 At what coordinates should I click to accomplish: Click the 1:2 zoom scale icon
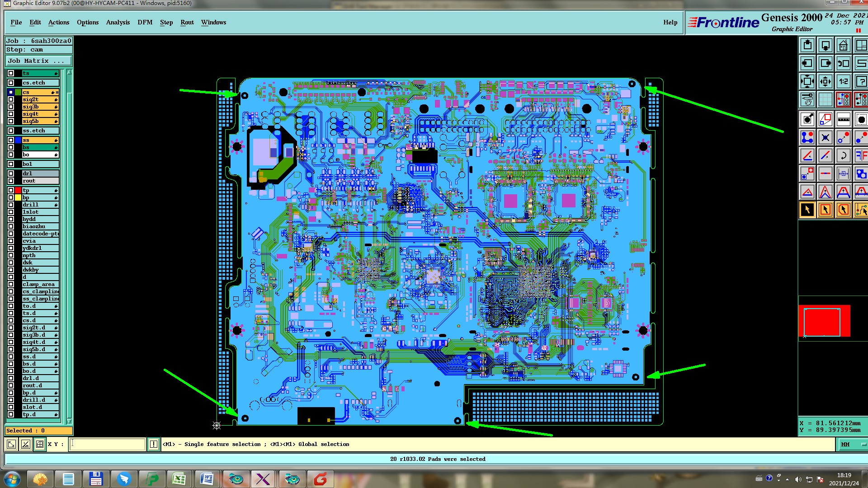843,82
